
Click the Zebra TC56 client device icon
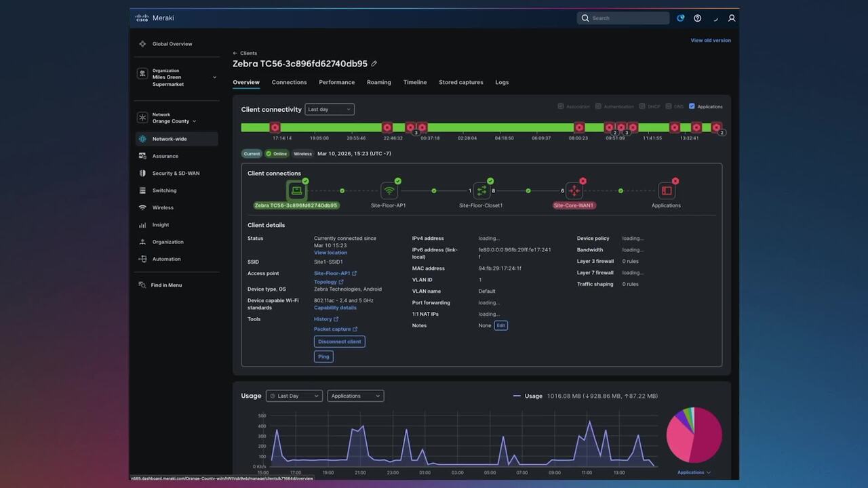point(296,191)
